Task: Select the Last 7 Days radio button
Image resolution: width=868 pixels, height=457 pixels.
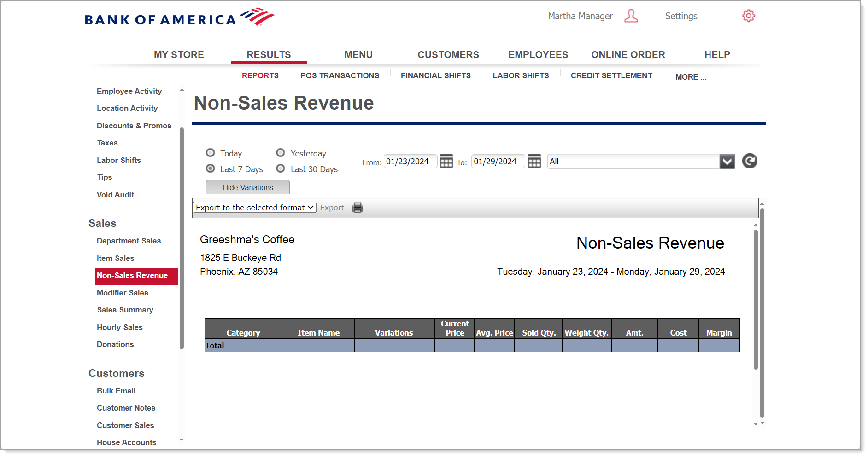Action: pyautogui.click(x=211, y=168)
